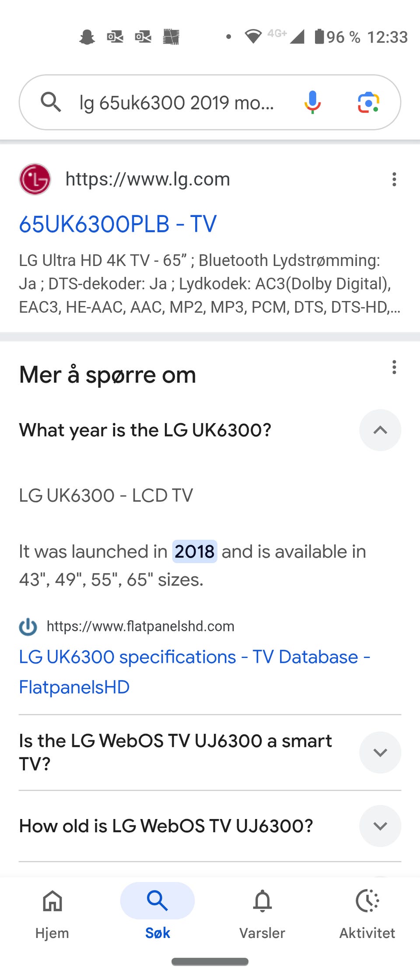Tap the voice search microphone icon

[x=312, y=102]
